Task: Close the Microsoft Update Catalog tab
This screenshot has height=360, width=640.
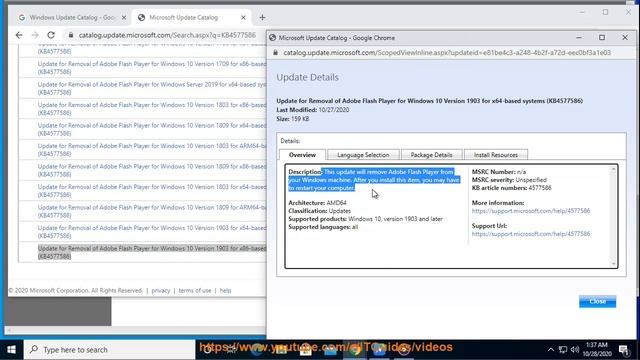Action: pyautogui.click(x=243, y=18)
